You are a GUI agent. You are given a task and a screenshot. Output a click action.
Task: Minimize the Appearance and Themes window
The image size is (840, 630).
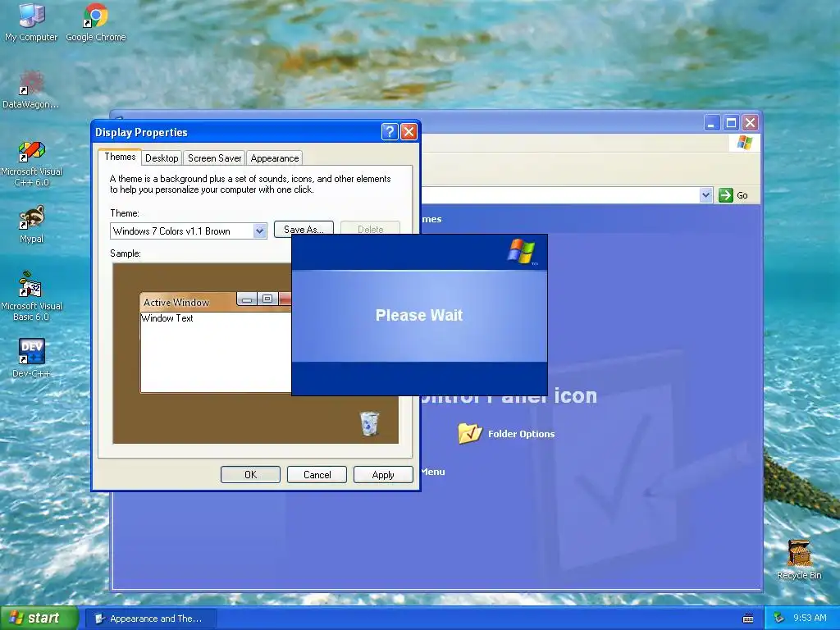(x=711, y=123)
